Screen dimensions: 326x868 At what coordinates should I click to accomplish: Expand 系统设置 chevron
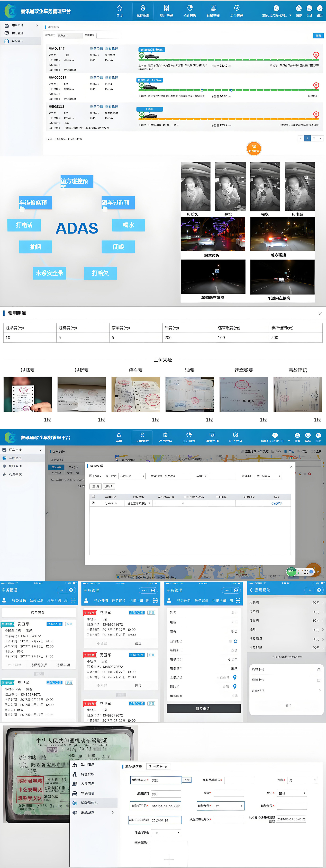[112, 812]
